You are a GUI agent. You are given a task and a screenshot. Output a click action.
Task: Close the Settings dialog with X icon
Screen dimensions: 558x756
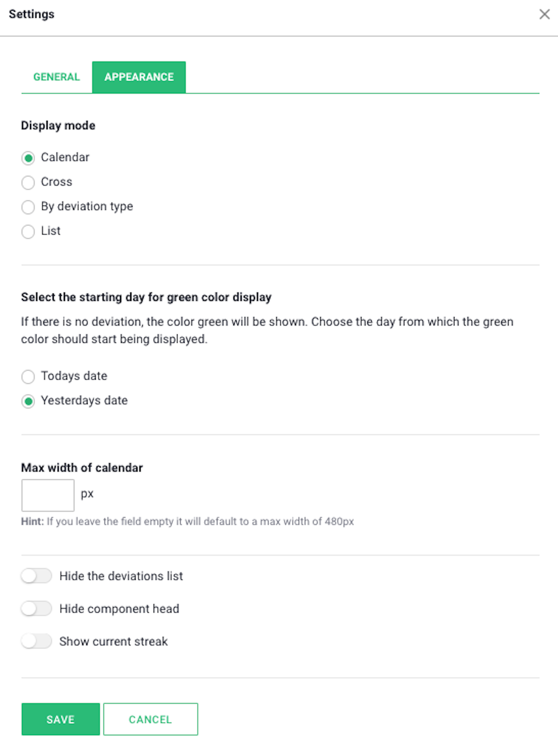click(x=544, y=14)
